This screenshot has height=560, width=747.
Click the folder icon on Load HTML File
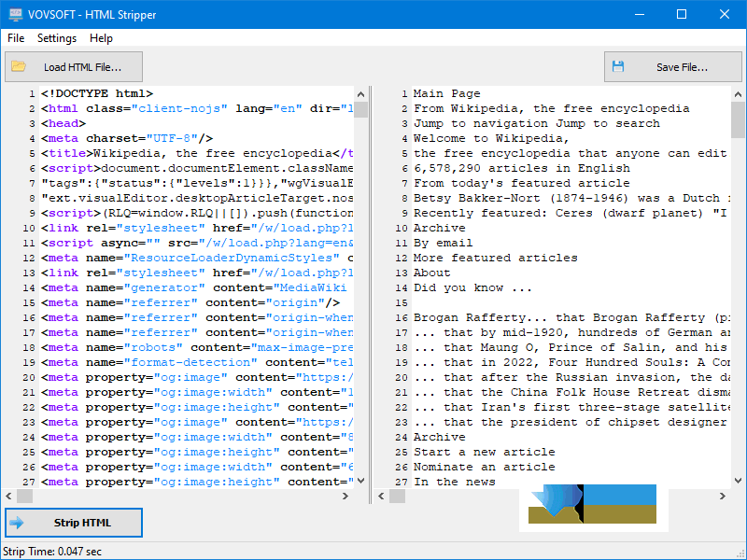(19, 66)
